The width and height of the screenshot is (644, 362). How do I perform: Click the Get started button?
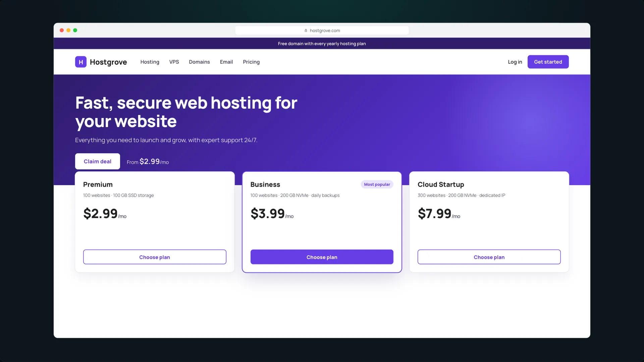pos(548,62)
